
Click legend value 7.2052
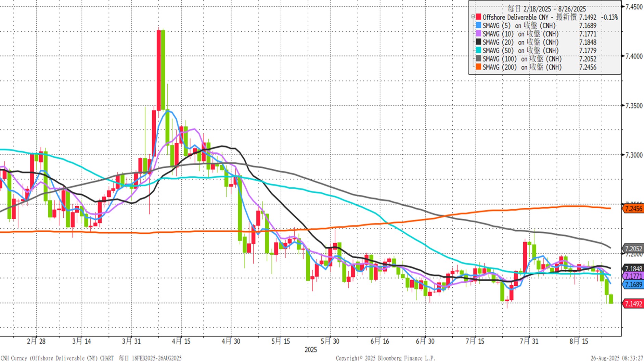click(588, 59)
